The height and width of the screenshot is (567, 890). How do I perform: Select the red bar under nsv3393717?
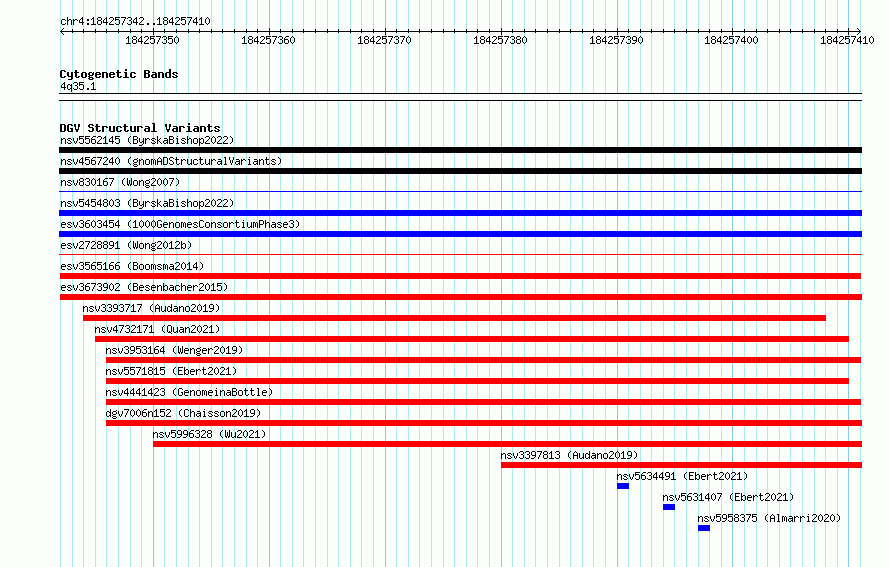pos(454,318)
